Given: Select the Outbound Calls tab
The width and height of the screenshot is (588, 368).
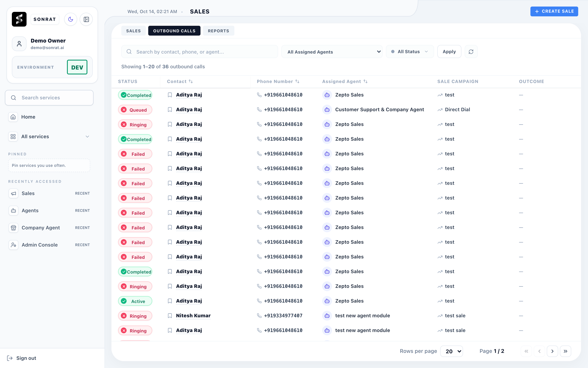Looking at the screenshot, I should [174, 31].
